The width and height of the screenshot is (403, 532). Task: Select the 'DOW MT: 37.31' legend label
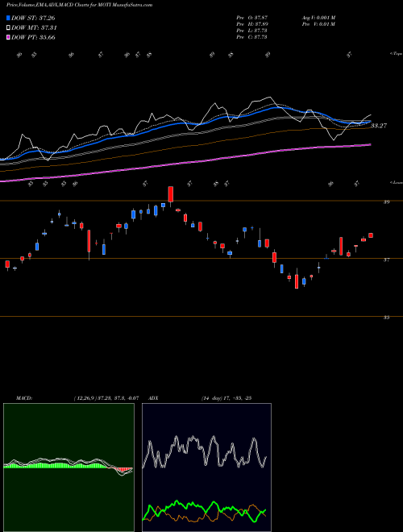35,28
